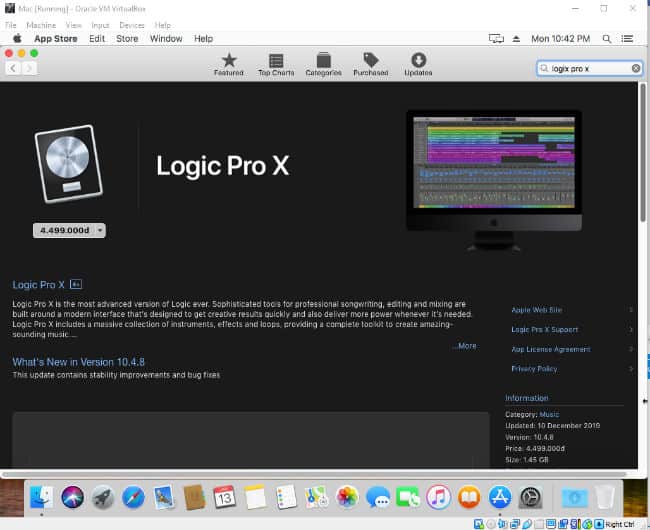This screenshot has height=530, width=650.
Task: Open Spotlight search in menu bar
Action: (x=606, y=39)
